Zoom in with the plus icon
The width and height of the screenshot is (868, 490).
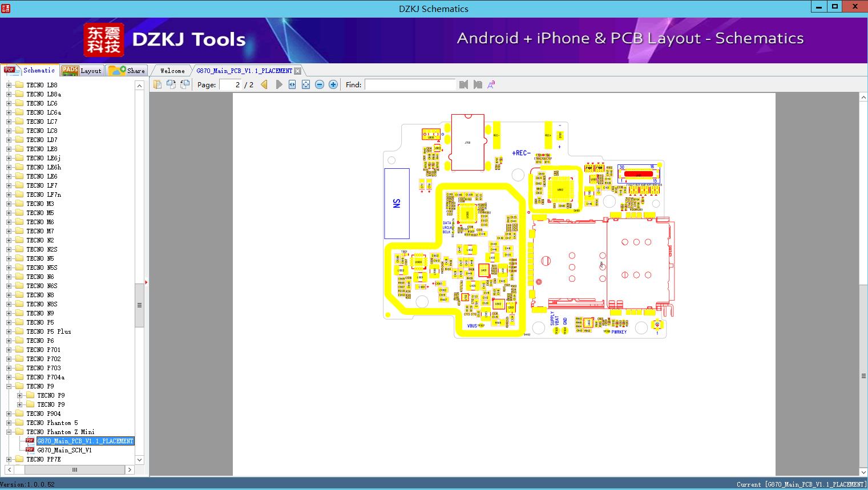333,84
